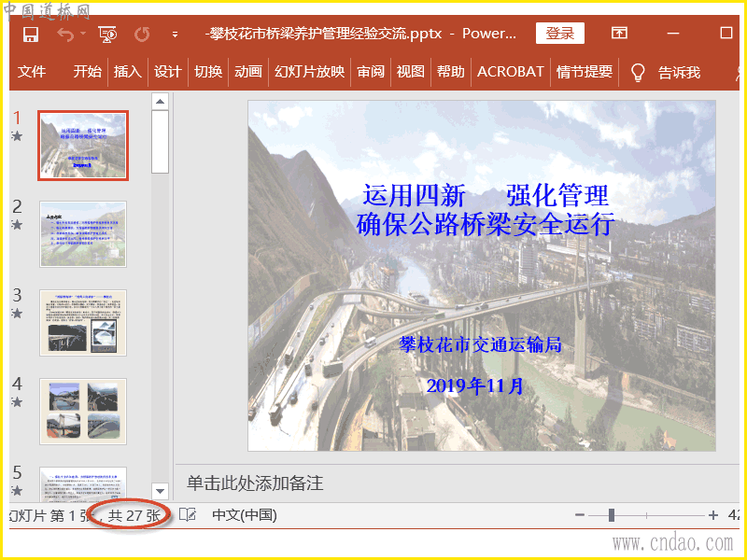Click the notes area 单击此处添加备注
Image resolution: width=747 pixels, height=560 pixels.
pyautogui.click(x=255, y=483)
